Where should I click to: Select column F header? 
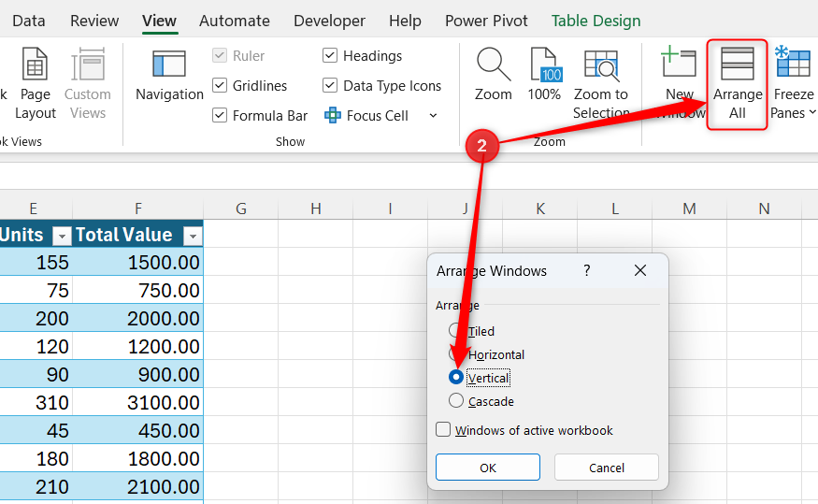point(137,209)
